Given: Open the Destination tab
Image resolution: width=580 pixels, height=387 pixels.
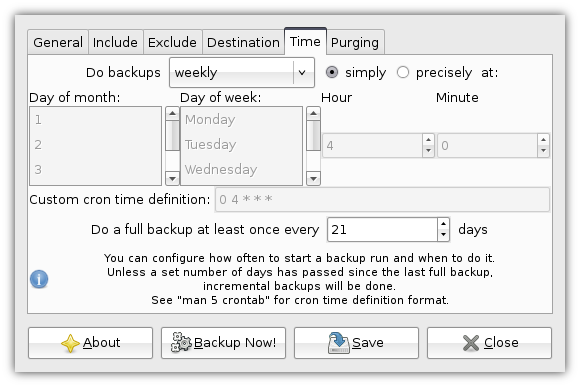Looking at the screenshot, I should tap(243, 43).
